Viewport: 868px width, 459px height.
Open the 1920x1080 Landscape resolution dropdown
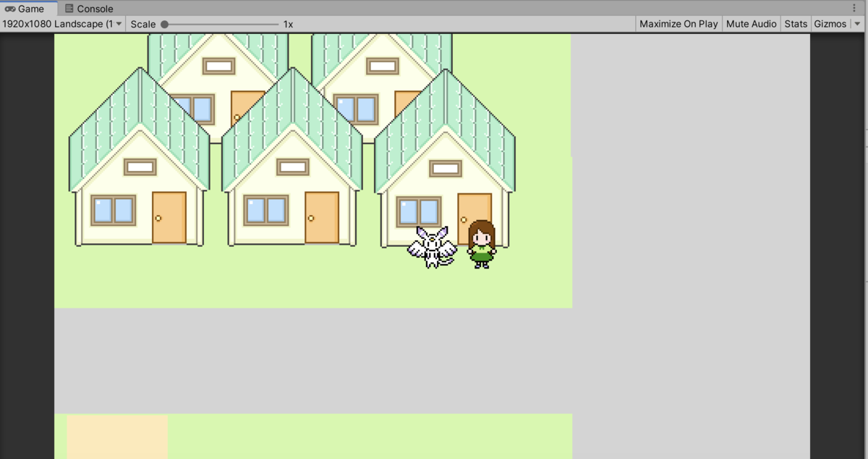(63, 24)
